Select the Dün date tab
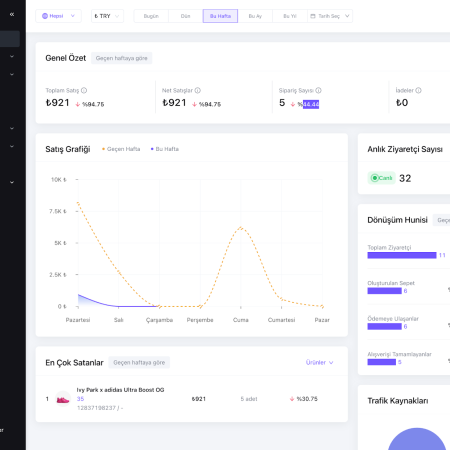Image resolution: width=450 pixels, height=450 pixels. tap(186, 16)
